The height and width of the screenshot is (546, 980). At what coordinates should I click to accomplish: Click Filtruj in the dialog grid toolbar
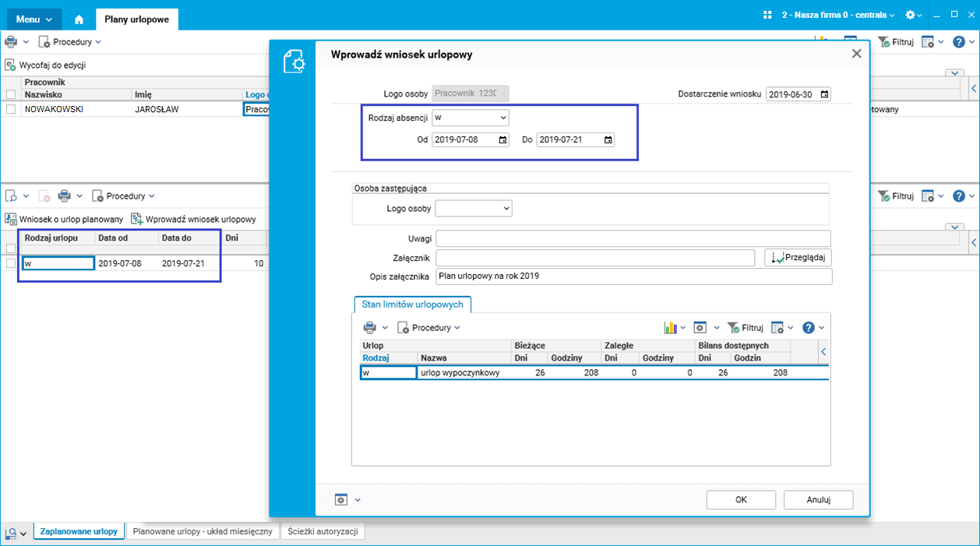click(x=746, y=328)
